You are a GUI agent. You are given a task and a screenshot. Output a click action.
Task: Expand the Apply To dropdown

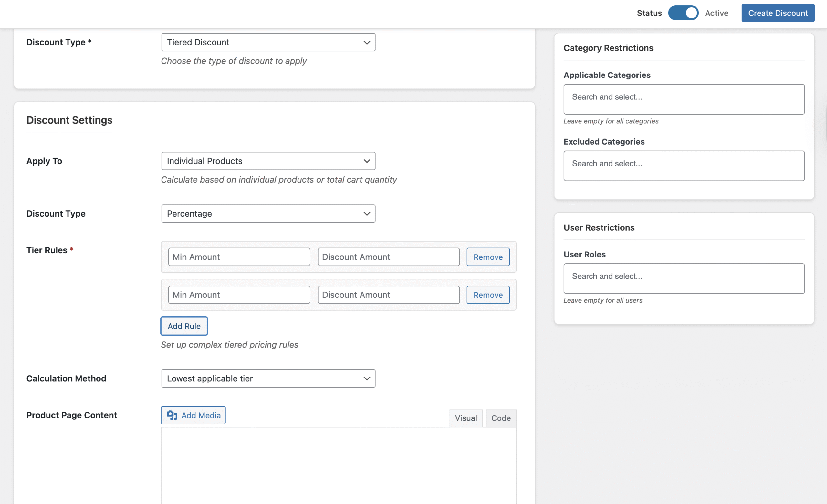click(x=268, y=161)
